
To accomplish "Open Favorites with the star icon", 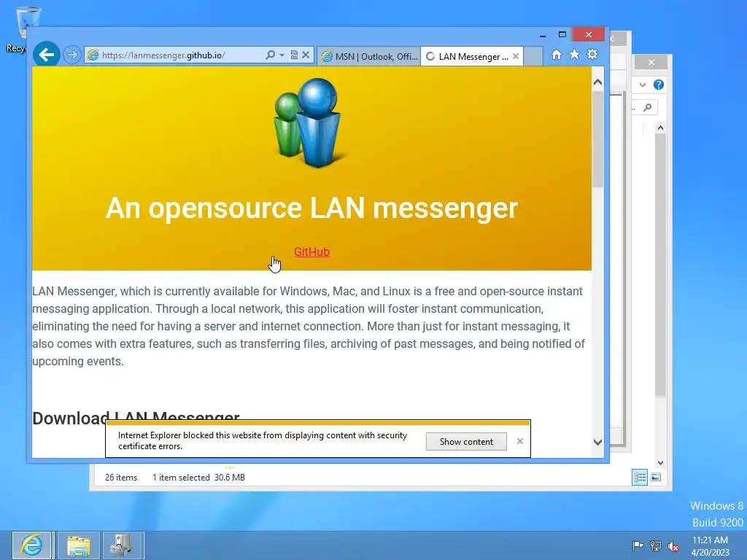I will pos(575,55).
